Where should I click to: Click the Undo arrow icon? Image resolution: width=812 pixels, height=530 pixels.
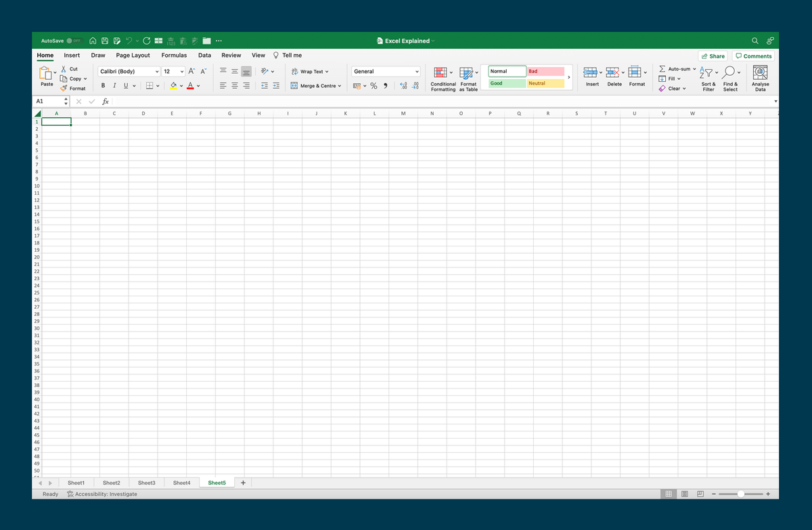(129, 41)
